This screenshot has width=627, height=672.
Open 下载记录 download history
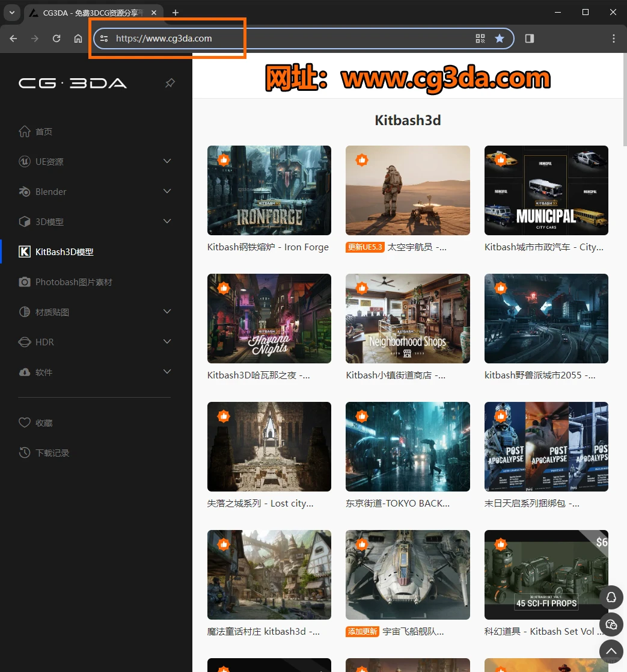(x=44, y=453)
